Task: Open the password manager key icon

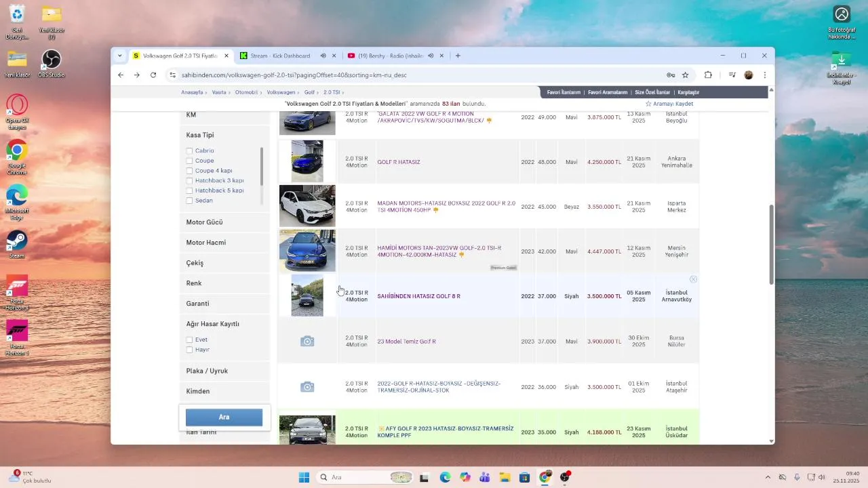Action: point(671,75)
